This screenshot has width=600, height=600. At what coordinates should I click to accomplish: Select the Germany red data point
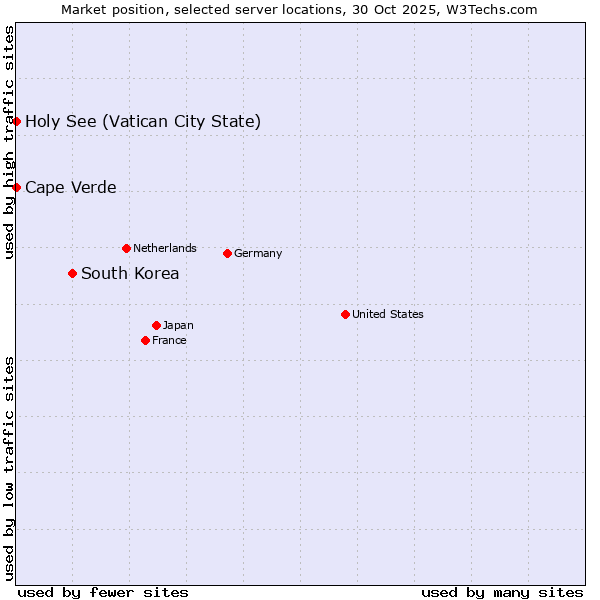(x=227, y=253)
